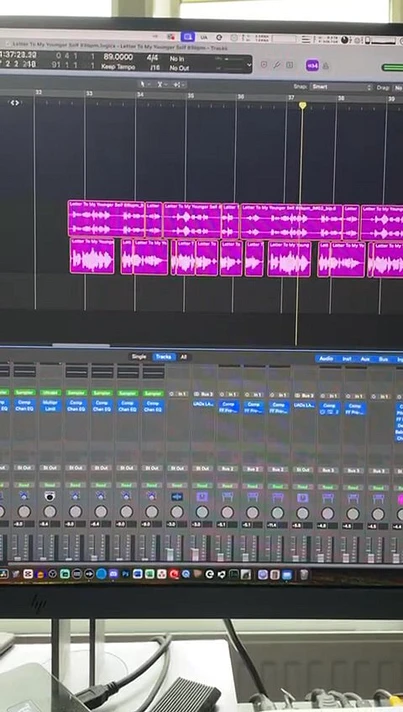The image size is (403, 712).
Task: Turn the pan knob on the Ultrabeat strip
Action: point(50,512)
